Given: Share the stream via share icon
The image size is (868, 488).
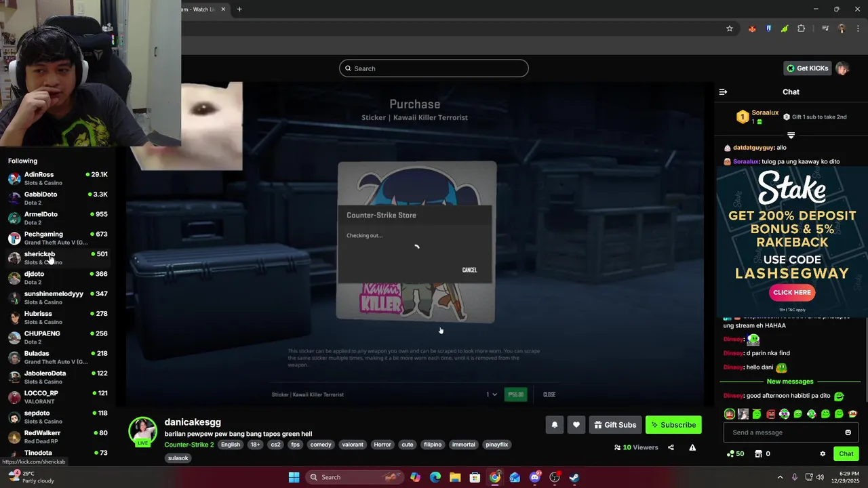Looking at the screenshot, I should 671,447.
